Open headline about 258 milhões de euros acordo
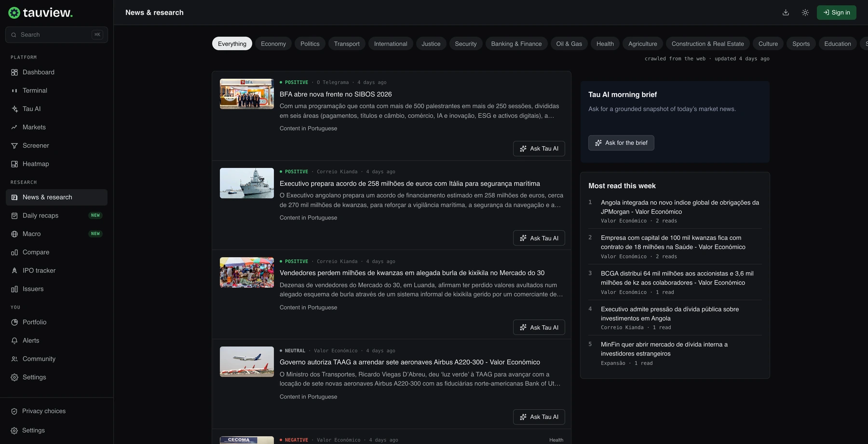868x444 pixels. click(x=410, y=184)
